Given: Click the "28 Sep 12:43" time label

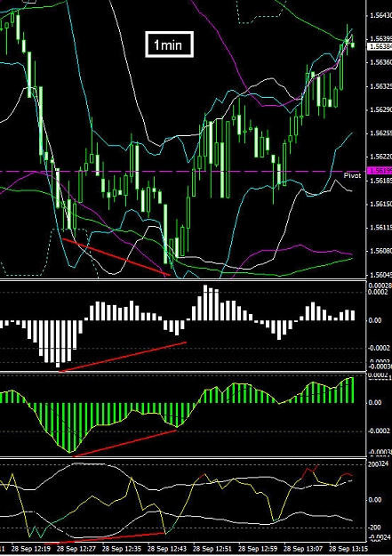Looking at the screenshot, I should [167, 549].
